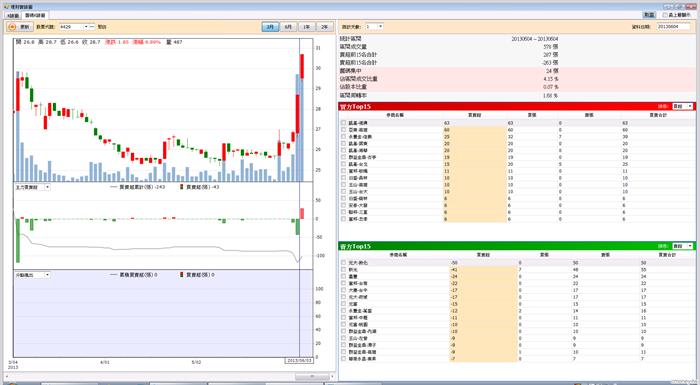Check the 賣方Top15 broker row with net -7
The image size is (700, 385).
click(x=343, y=359)
